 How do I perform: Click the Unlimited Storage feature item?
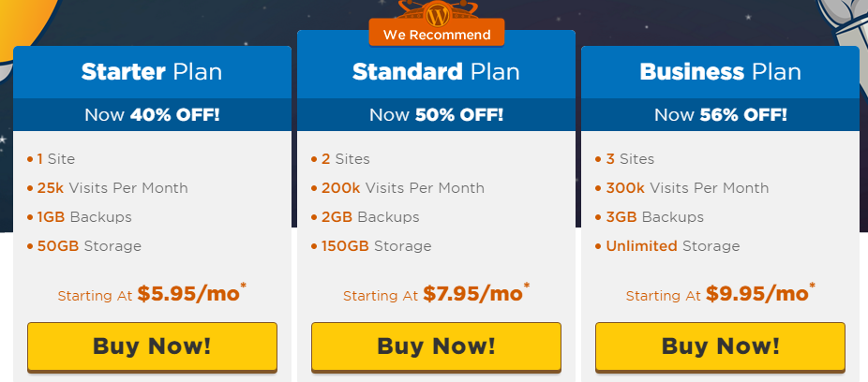[x=667, y=246]
